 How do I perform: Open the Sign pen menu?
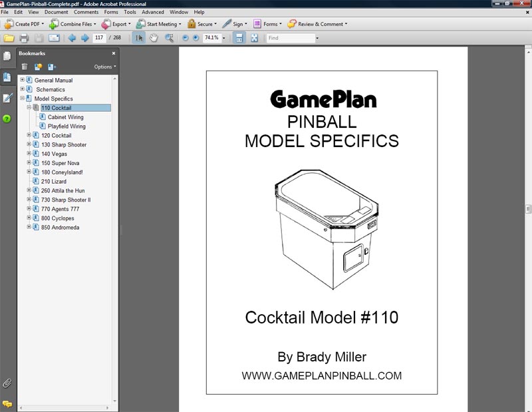(235, 24)
